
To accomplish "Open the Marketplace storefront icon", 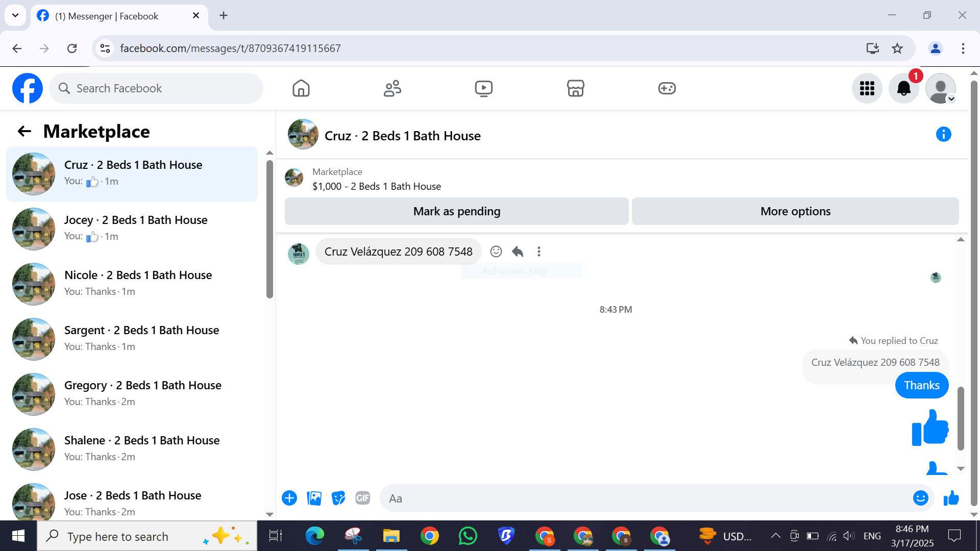I will 575,88.
